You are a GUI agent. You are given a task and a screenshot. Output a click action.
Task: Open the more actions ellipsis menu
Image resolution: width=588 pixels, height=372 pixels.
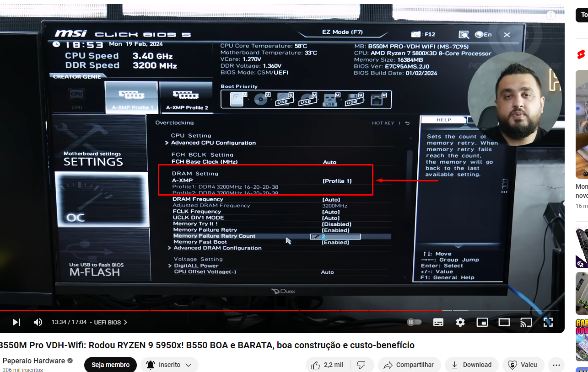click(556, 365)
